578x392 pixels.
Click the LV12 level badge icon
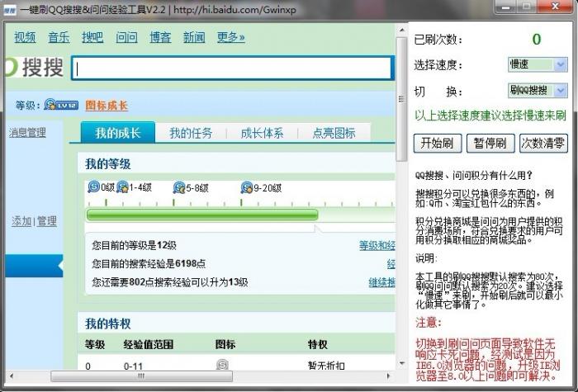pyautogui.click(x=61, y=105)
